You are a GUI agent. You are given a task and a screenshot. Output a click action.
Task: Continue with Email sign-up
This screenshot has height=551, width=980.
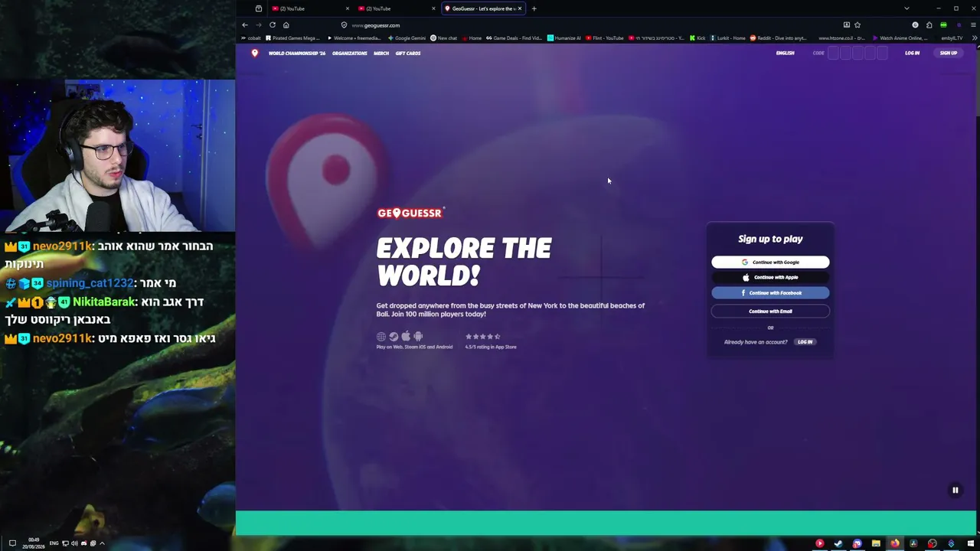coord(770,311)
